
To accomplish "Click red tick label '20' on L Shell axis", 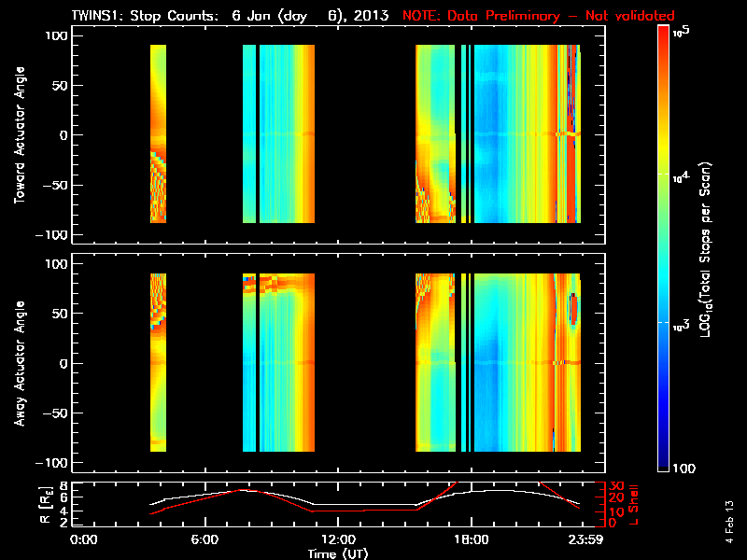I will (x=617, y=498).
